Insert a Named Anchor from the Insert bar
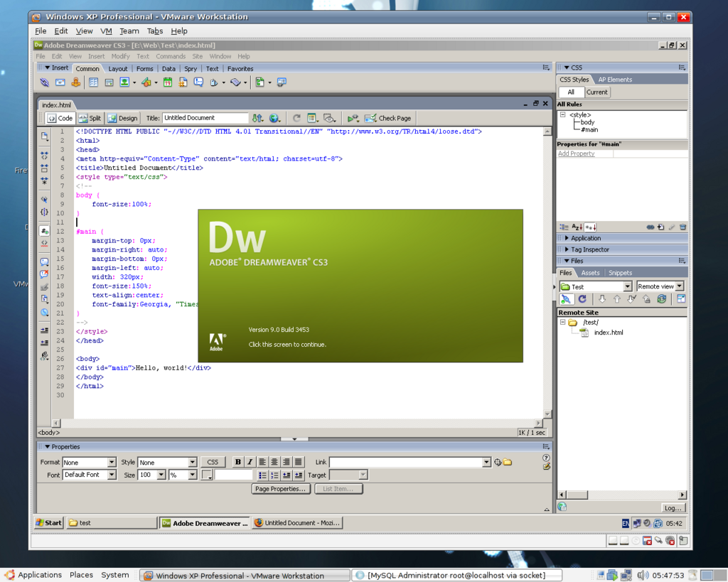 pos(75,82)
